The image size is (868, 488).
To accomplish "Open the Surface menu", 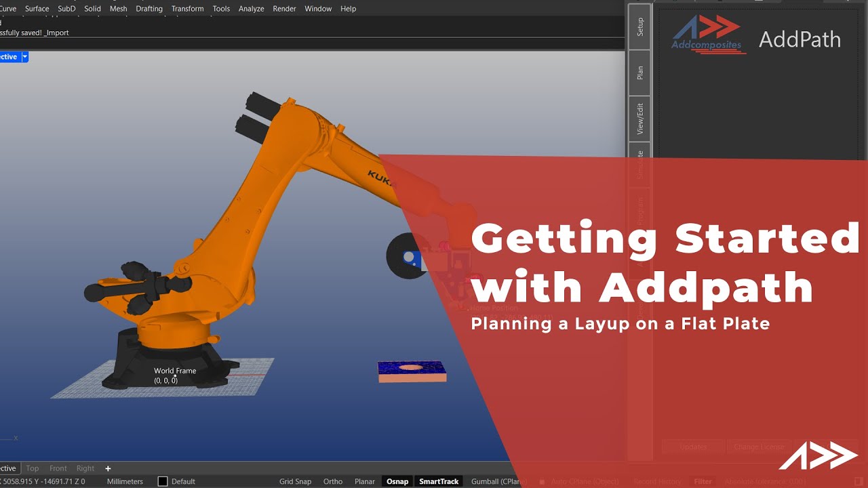I will (37, 9).
